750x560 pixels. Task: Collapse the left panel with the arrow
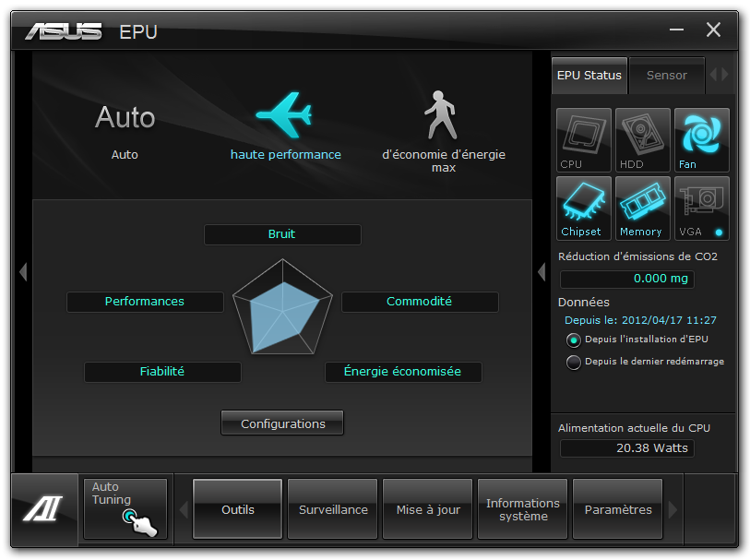pos(23,272)
